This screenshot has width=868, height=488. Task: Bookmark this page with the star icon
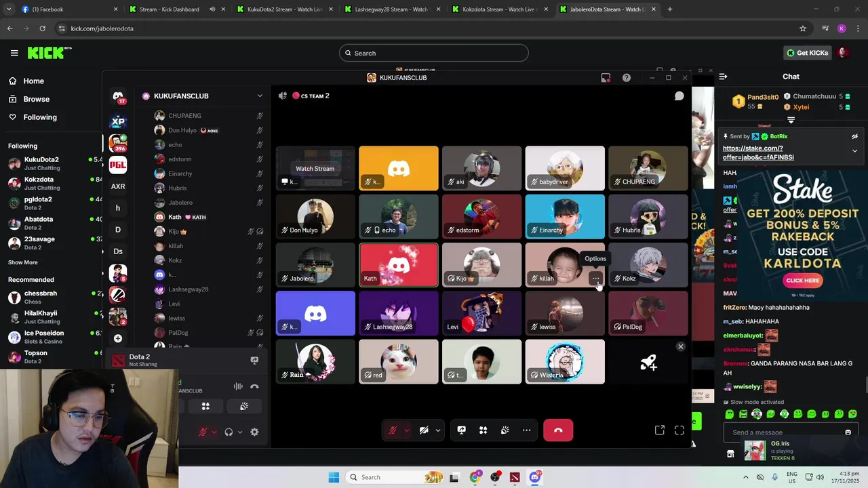coord(803,28)
